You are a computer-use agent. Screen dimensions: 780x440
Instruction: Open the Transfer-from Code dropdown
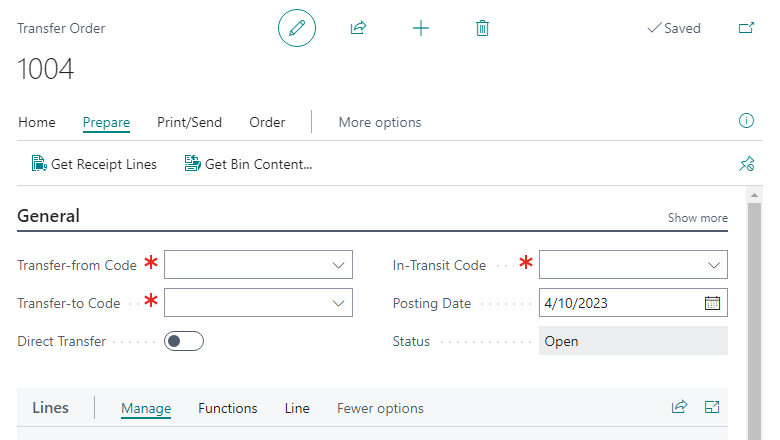(x=338, y=265)
